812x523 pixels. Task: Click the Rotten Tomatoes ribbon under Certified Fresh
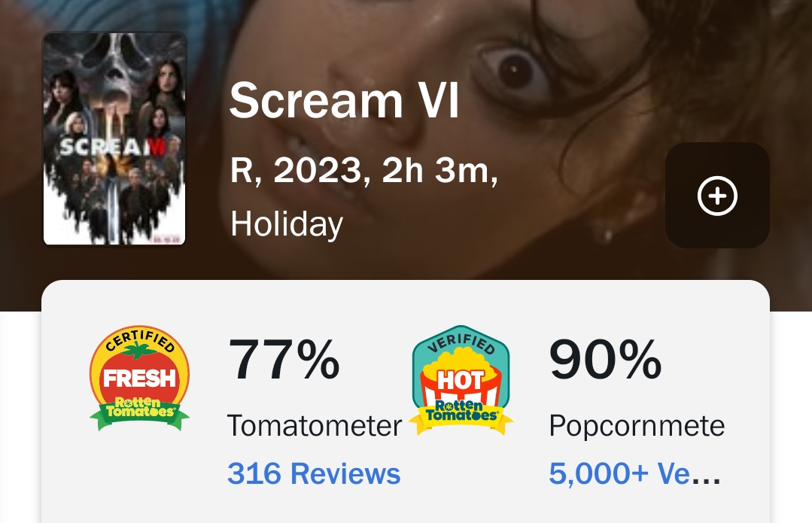click(x=139, y=410)
